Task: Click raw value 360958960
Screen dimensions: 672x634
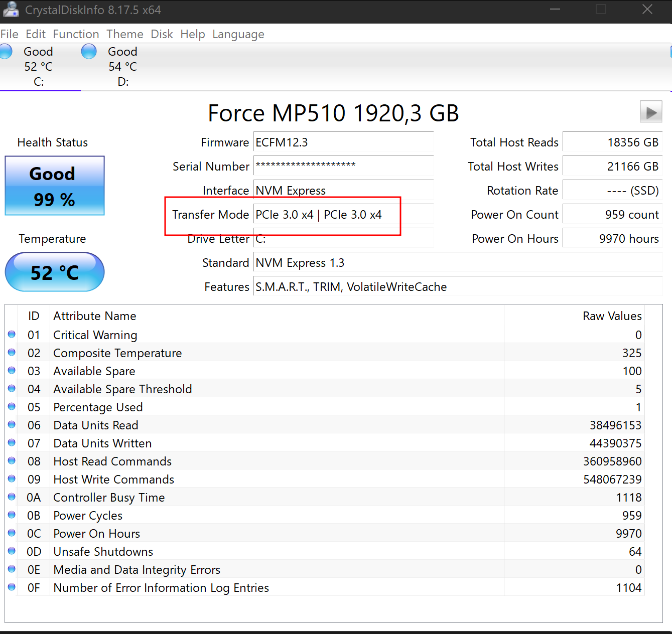Action: 612,461
